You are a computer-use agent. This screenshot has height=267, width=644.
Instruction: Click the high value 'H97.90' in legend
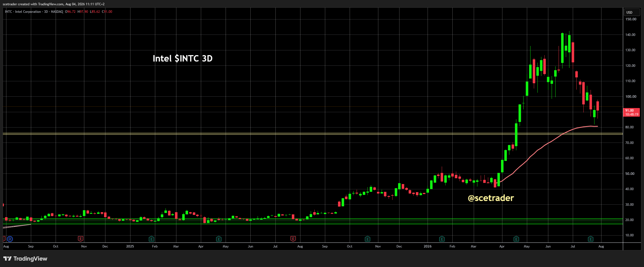click(x=83, y=12)
